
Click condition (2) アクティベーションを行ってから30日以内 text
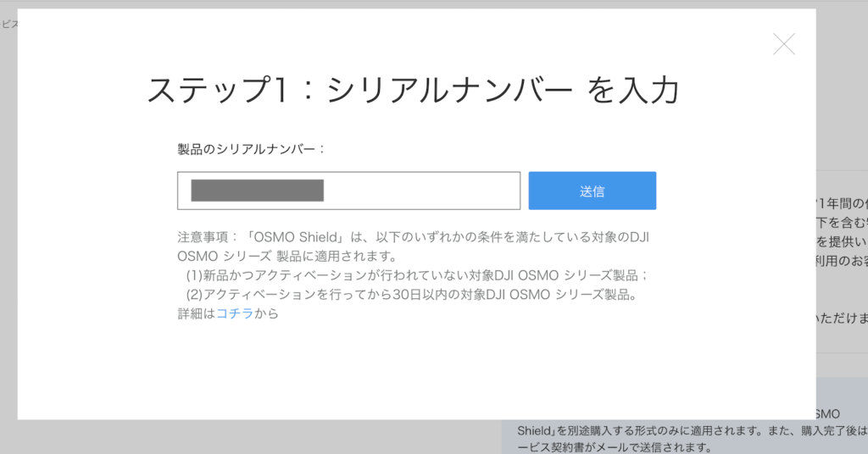413,295
